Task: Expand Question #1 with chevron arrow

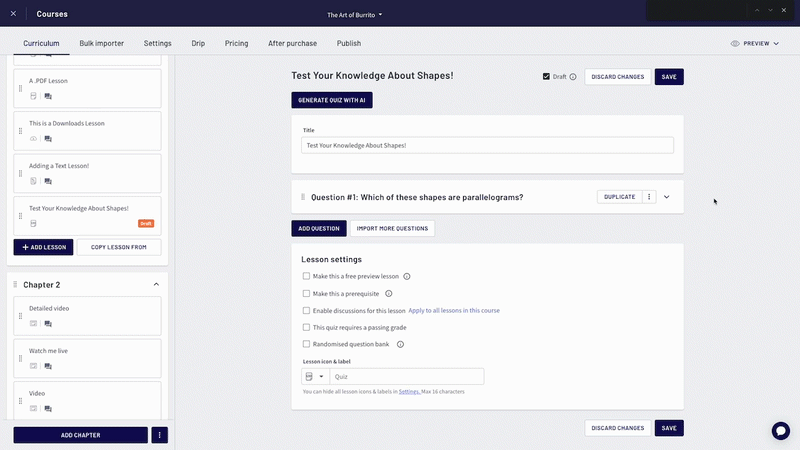Action: [x=666, y=197]
